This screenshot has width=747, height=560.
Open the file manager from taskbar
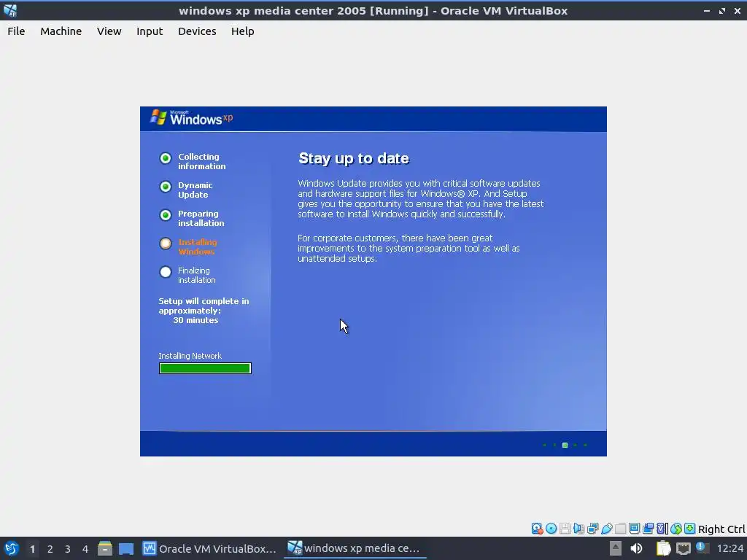(x=105, y=548)
